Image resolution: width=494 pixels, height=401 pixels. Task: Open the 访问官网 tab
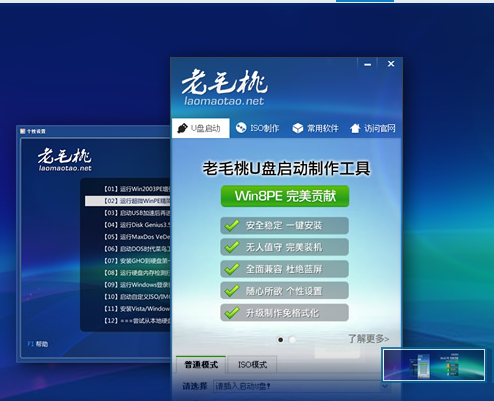coord(373,128)
